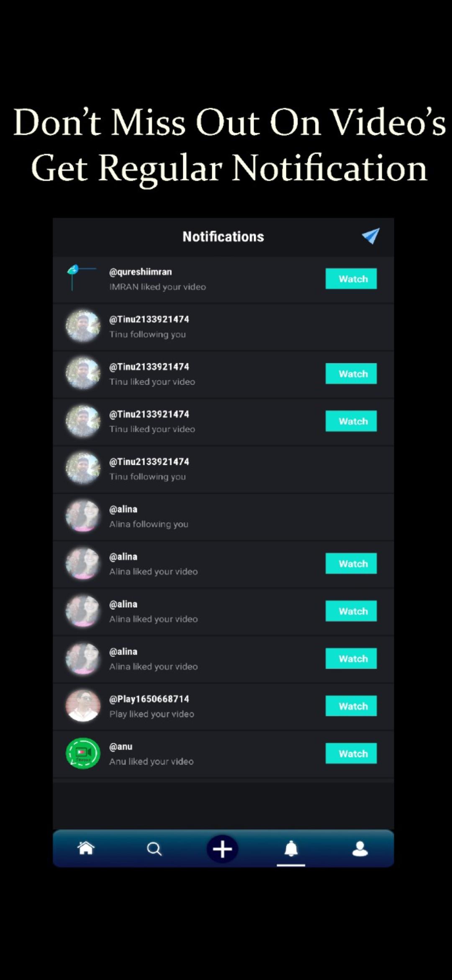This screenshot has height=980, width=452.
Task: Open the Alina following you notification
Action: pos(223,517)
